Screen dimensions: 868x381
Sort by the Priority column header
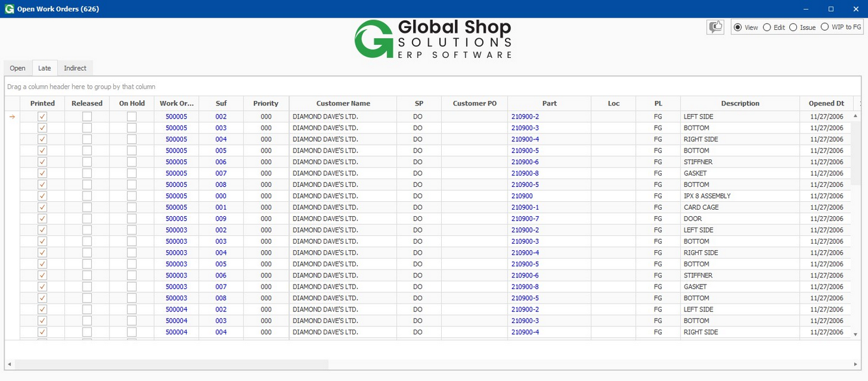click(x=265, y=104)
